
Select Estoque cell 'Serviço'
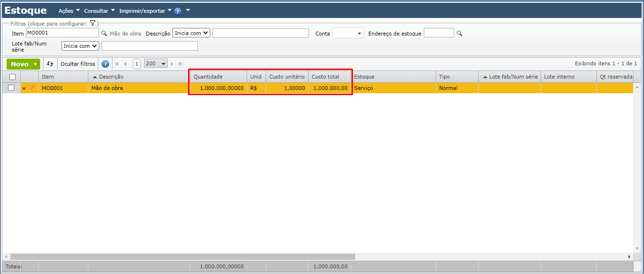pos(393,88)
